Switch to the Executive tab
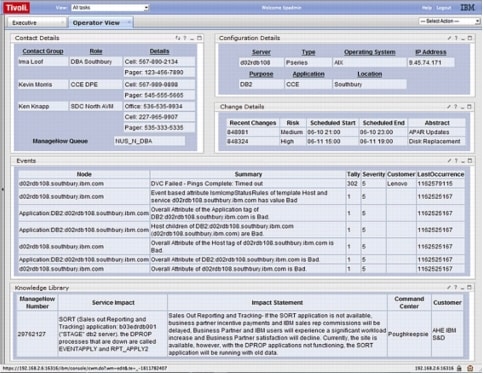The height and width of the screenshot is (374, 484). click(24, 23)
